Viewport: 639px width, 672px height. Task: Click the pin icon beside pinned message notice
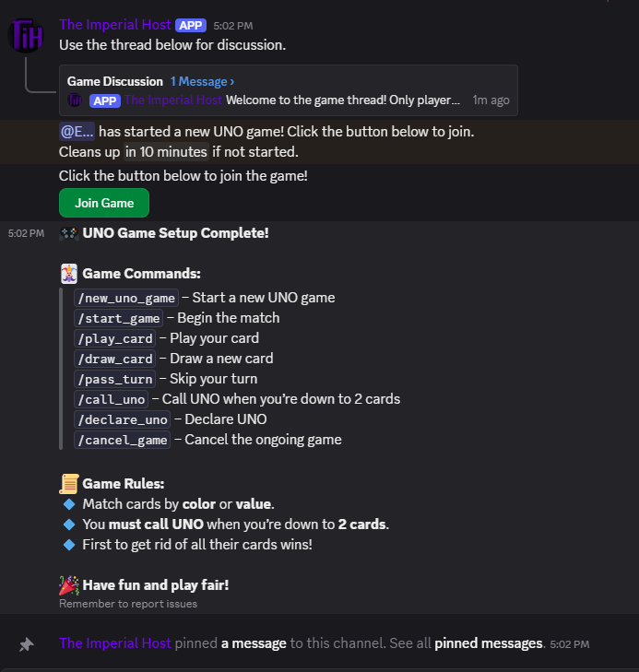tap(27, 644)
